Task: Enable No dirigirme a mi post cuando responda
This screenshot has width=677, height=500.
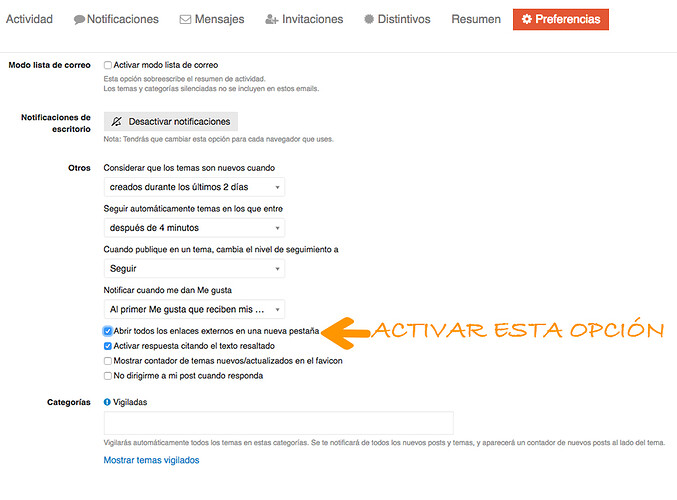Action: (108, 376)
